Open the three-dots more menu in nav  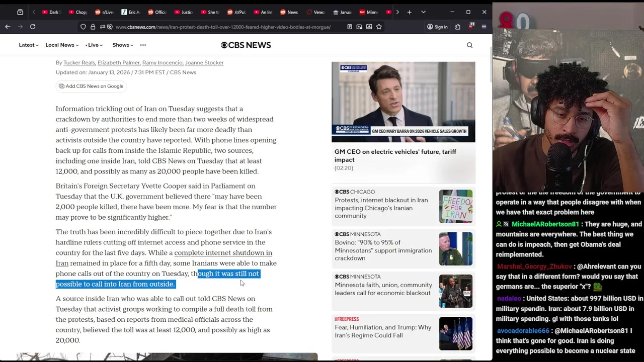(x=143, y=45)
